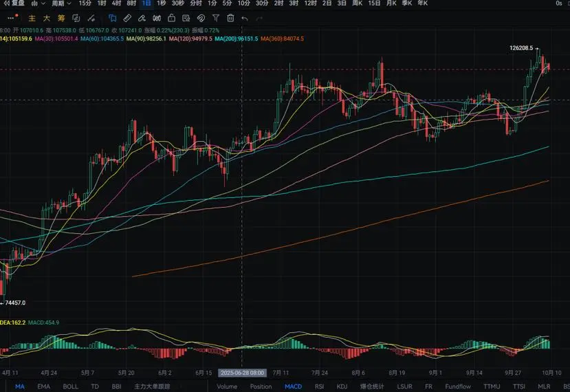Viewport: 570px width, 392px height.
Task: Click the funnel filter icon
Action: [216, 18]
